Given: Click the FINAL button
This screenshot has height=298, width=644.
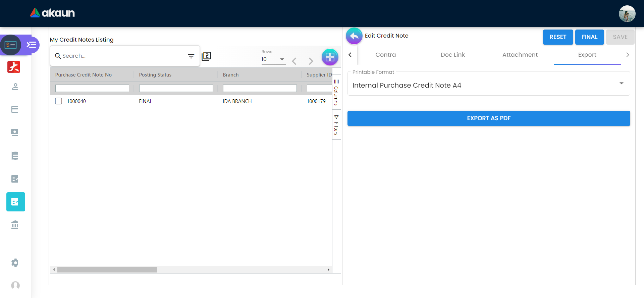Looking at the screenshot, I should point(589,37).
